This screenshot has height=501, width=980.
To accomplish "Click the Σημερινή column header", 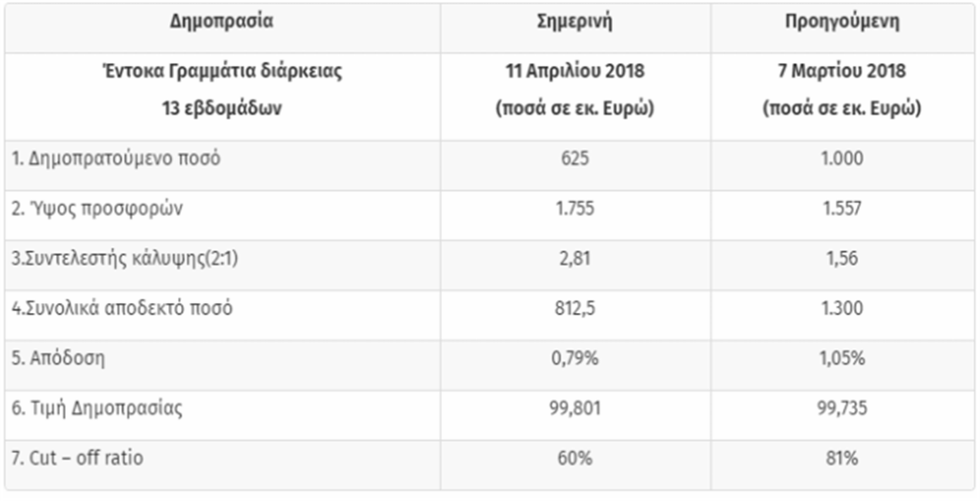I will 575,21.
